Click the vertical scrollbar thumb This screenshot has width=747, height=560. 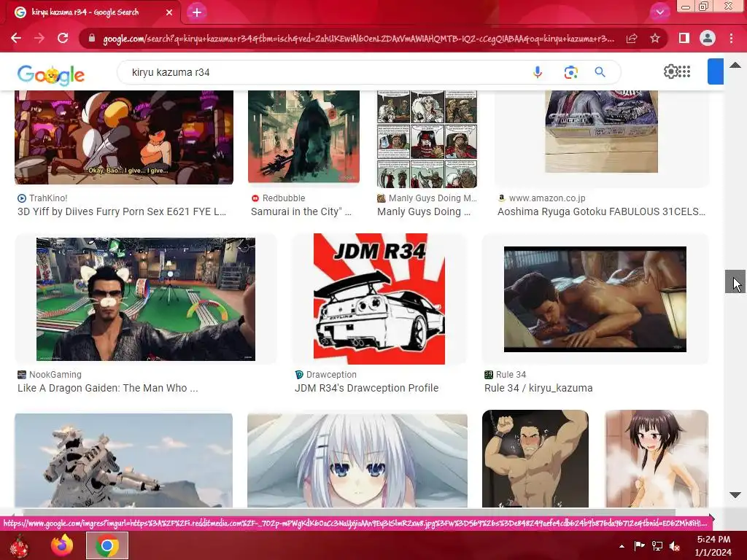coord(735,281)
